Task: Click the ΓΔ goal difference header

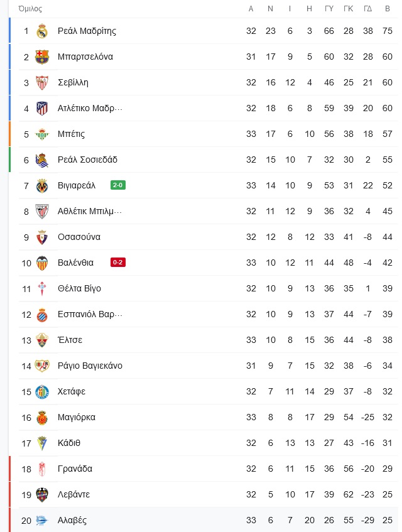Action: click(367, 9)
